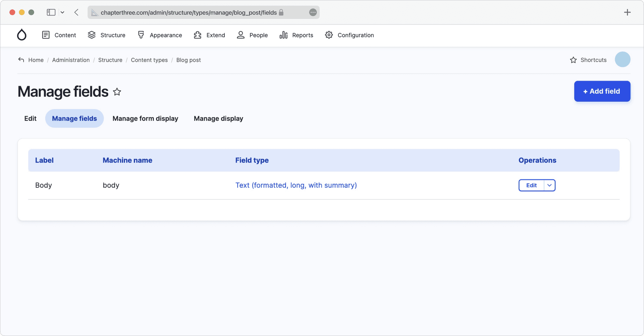Image resolution: width=644 pixels, height=336 pixels.
Task: Click the Label column header
Action: pos(44,160)
